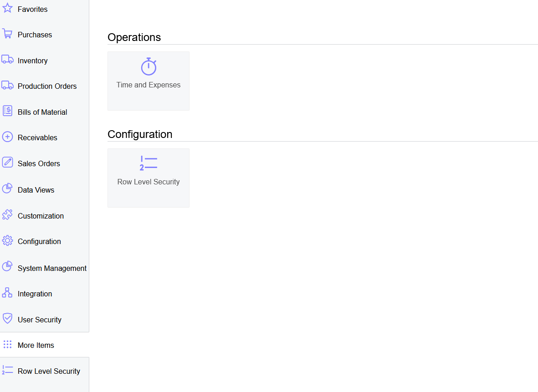The width and height of the screenshot is (538, 392).
Task: Click the Purchases cart icon
Action: click(x=7, y=34)
